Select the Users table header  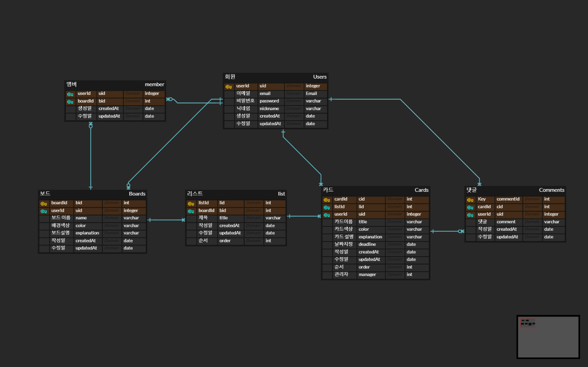click(276, 77)
